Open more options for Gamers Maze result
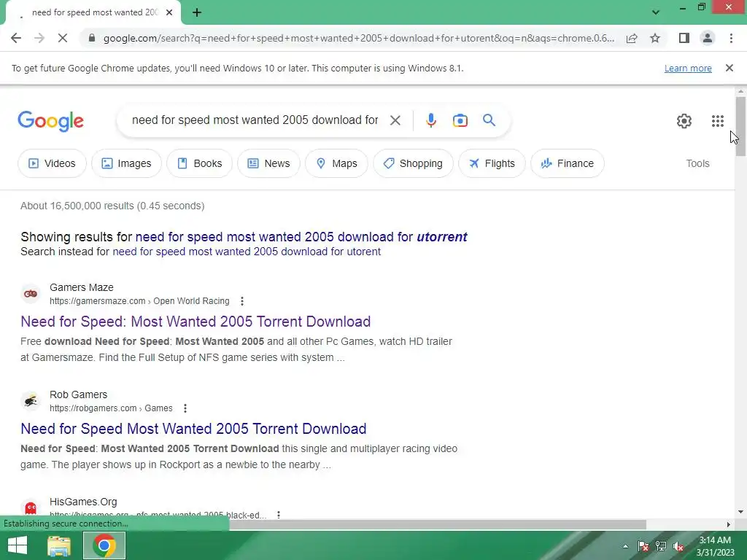 point(242,301)
